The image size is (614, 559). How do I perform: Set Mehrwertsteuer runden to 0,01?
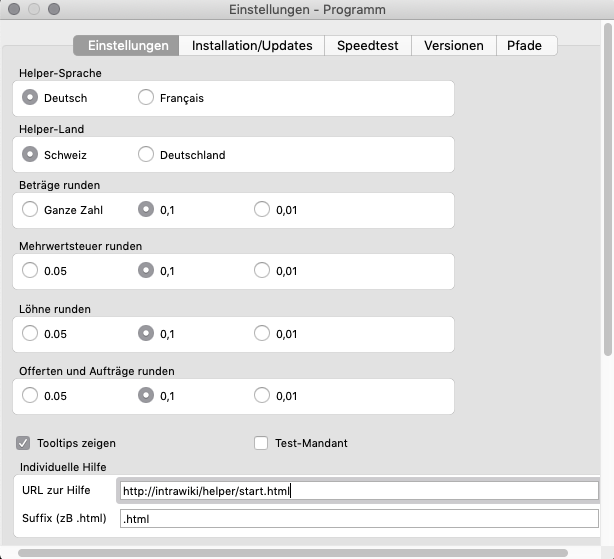(262, 270)
